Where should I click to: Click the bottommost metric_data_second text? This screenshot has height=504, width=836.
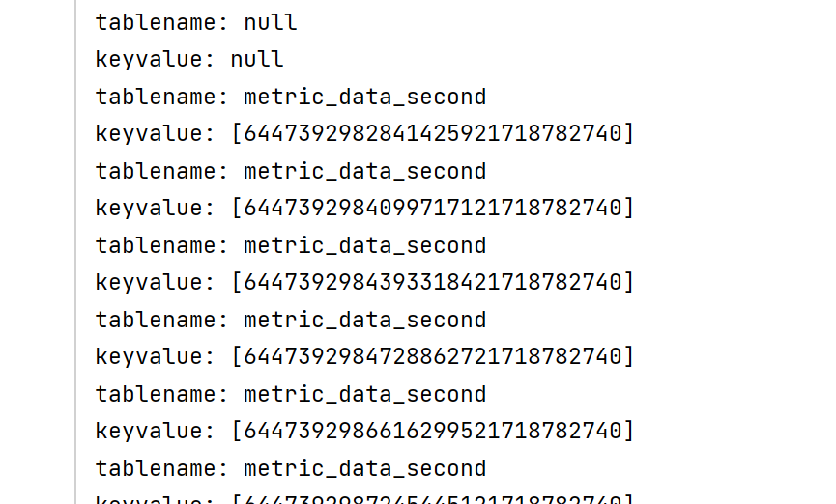(365, 469)
